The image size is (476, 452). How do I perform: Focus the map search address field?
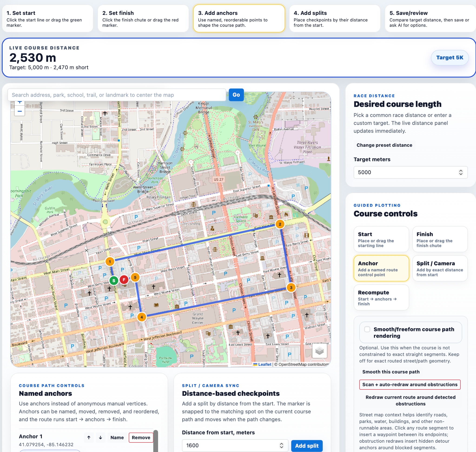(117, 95)
